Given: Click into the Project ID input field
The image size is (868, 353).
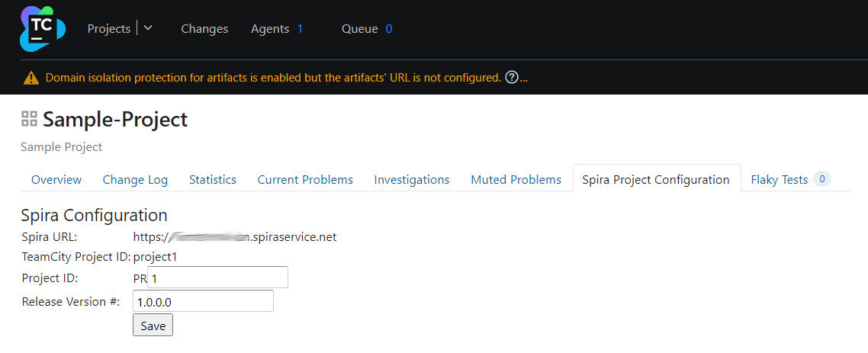Looking at the screenshot, I should (x=217, y=278).
